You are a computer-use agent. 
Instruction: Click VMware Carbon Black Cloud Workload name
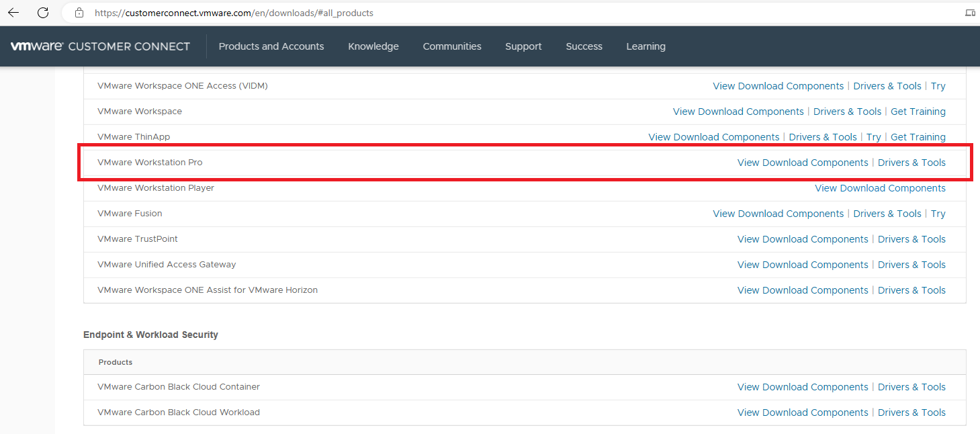179,413
